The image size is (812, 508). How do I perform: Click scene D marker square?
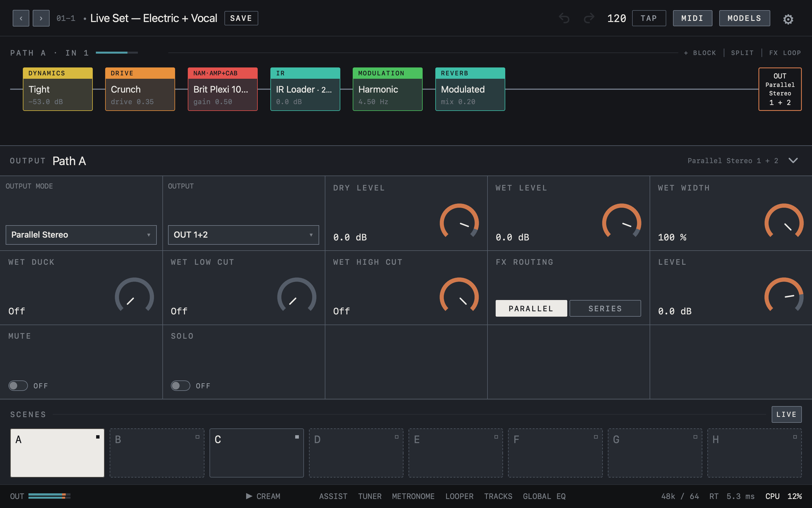[x=397, y=437]
